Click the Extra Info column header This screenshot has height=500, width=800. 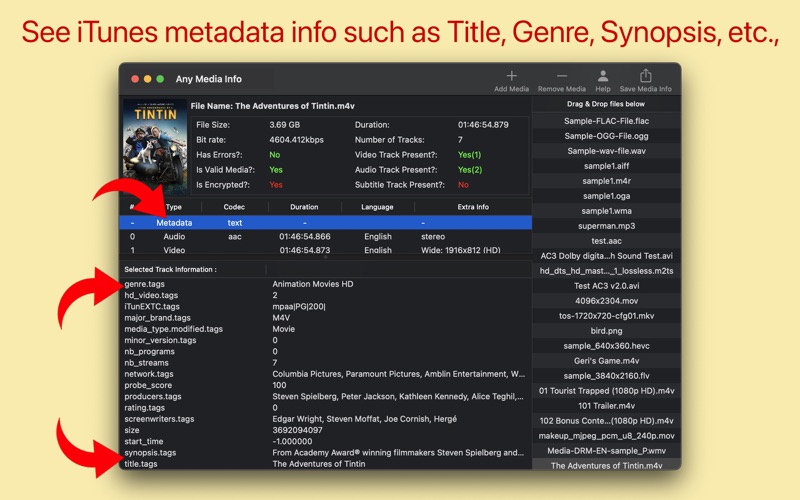click(473, 207)
